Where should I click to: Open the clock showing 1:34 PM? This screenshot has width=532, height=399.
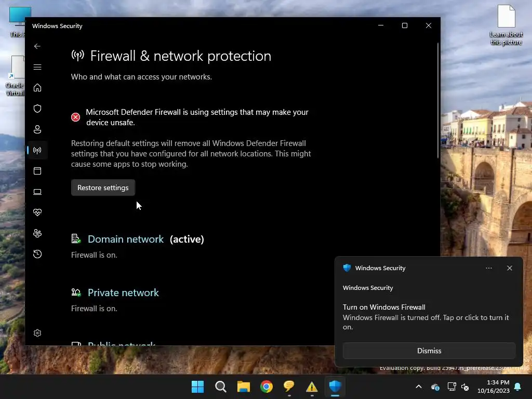(x=494, y=387)
